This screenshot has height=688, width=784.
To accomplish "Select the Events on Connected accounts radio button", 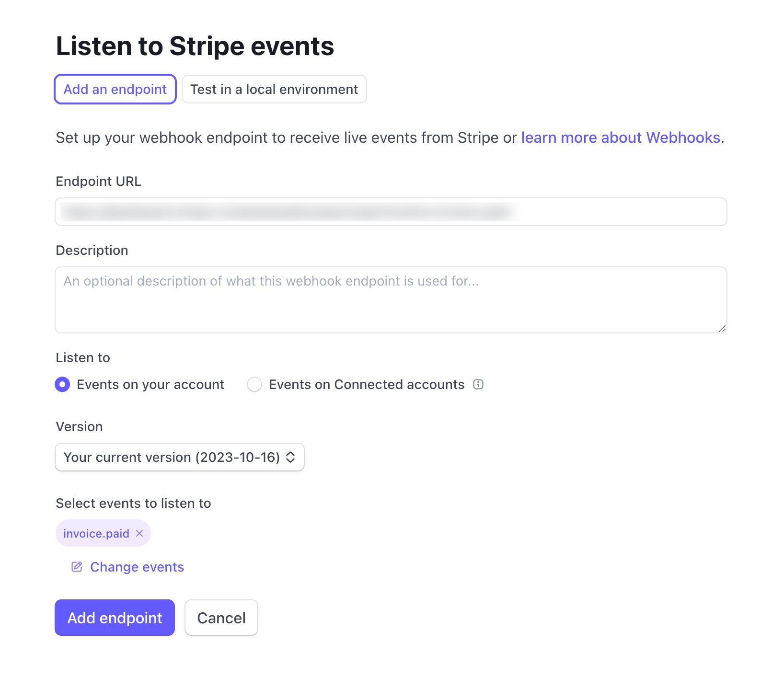I will click(x=254, y=384).
